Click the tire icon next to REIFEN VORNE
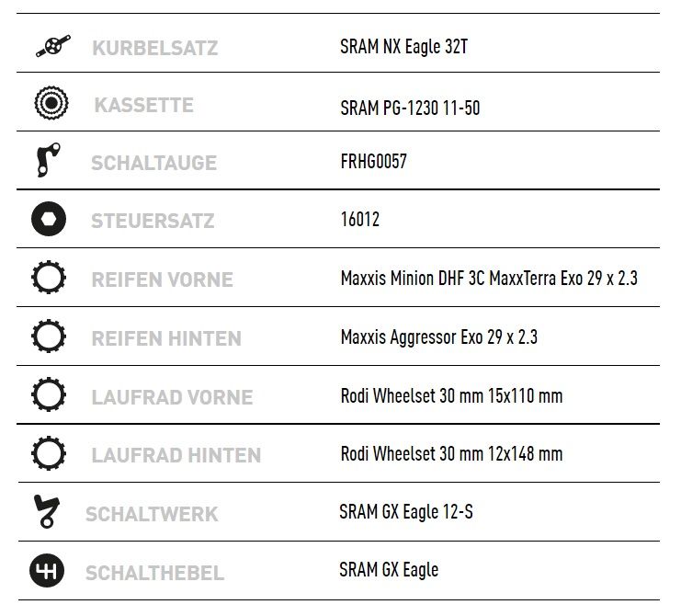Screen dimensions: 681x616 tap(49, 277)
